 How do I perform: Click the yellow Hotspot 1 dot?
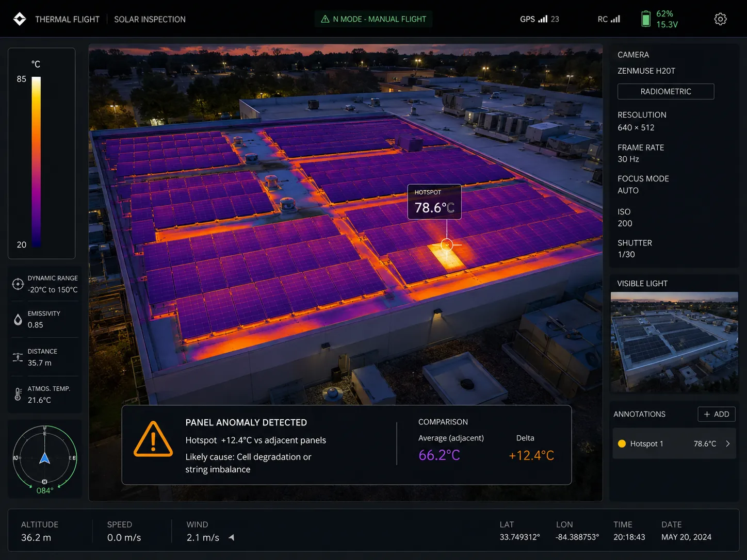pyautogui.click(x=622, y=443)
